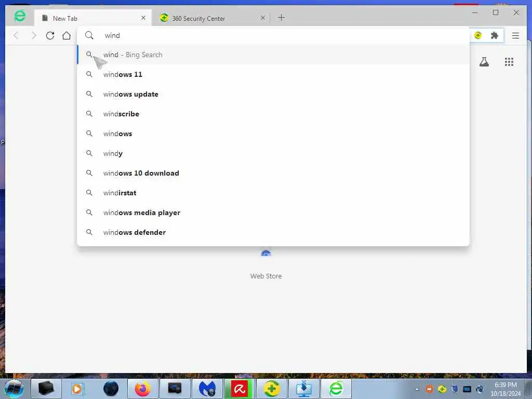Click the orange tray icon

pos(430,389)
